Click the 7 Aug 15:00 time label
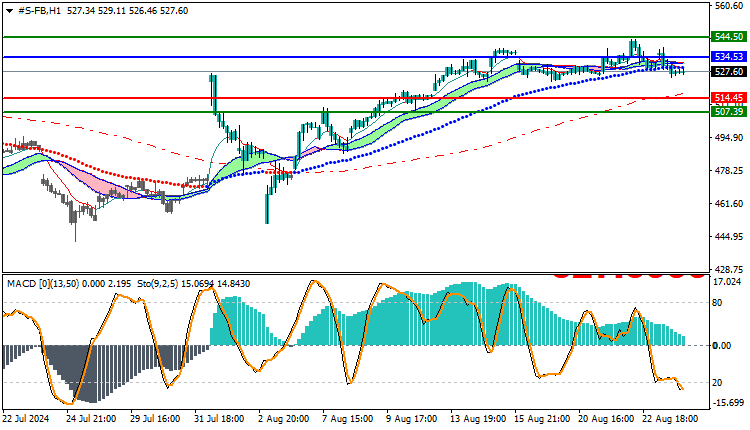This screenshot has width=750, height=430. (x=347, y=419)
